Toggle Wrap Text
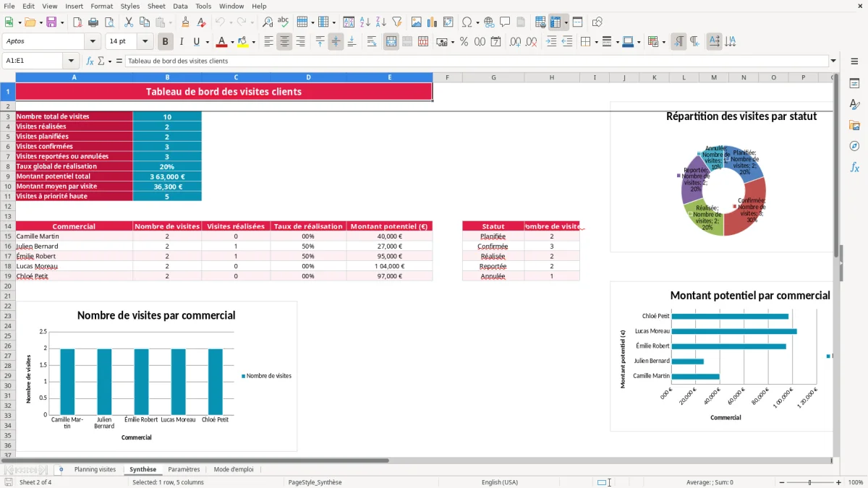The width and height of the screenshot is (868, 488). (x=372, y=42)
